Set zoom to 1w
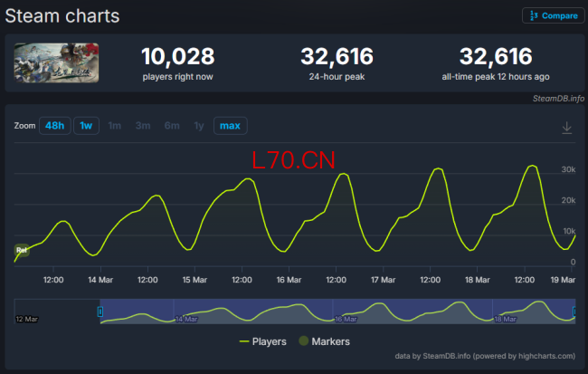588x374 pixels. (x=86, y=125)
